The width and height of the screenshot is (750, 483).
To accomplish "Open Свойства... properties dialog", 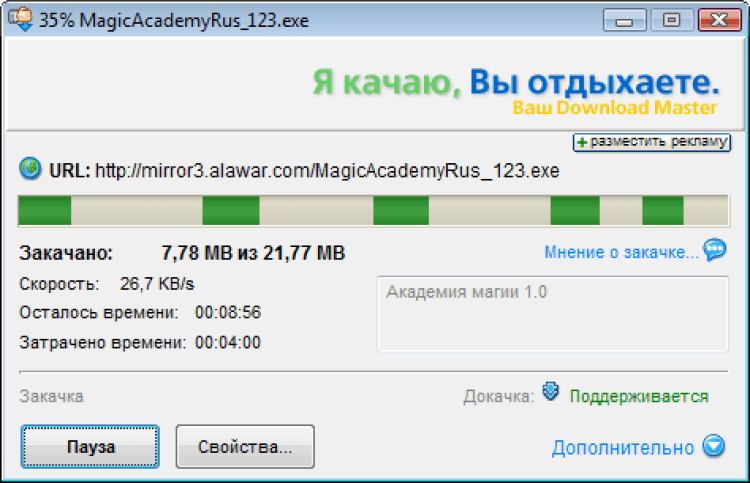I will pos(245,447).
